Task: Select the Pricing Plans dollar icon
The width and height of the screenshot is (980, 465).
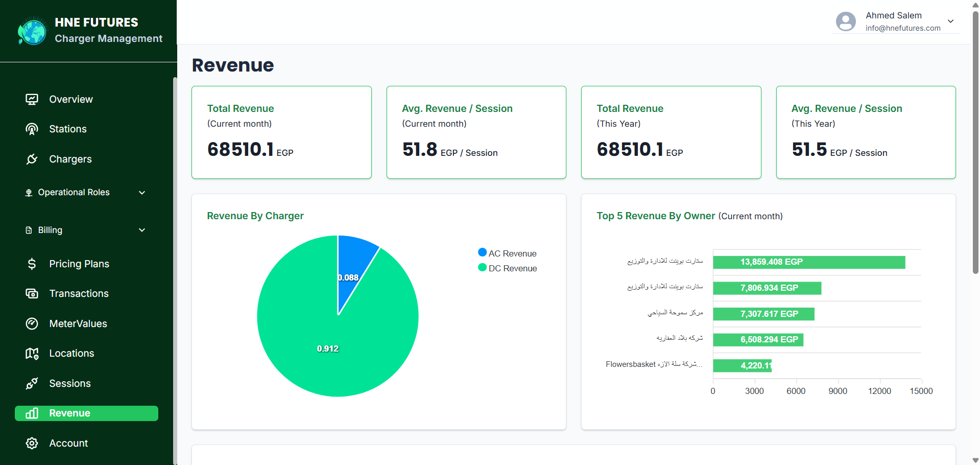Action: coord(32,264)
